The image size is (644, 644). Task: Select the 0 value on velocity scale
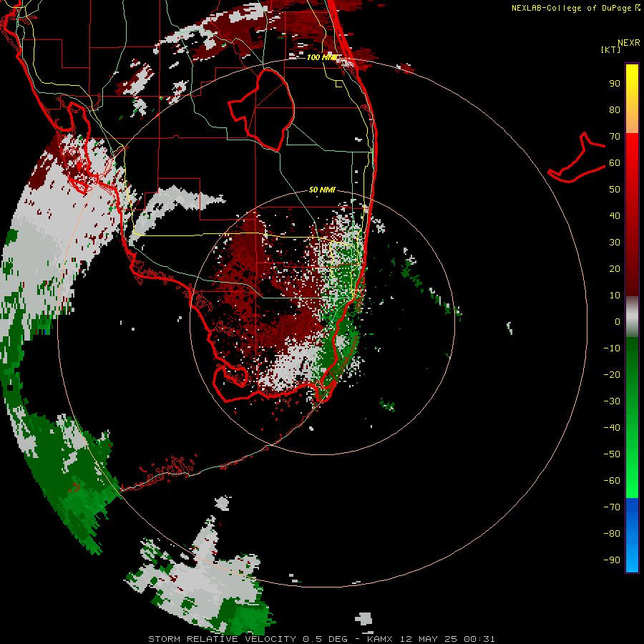(618, 321)
